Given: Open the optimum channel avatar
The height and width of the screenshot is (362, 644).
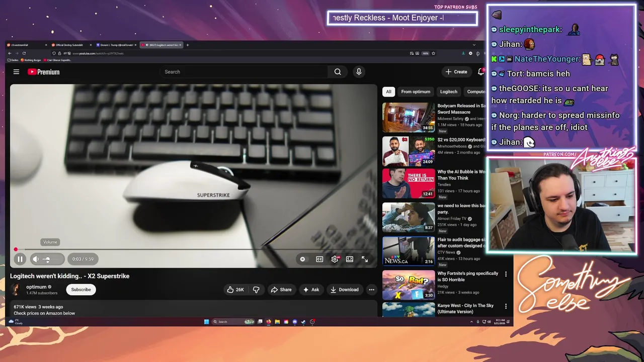Looking at the screenshot, I should tap(16, 290).
